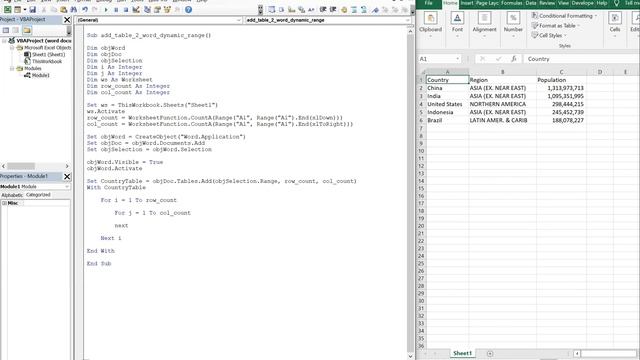Click the Paste icon in VBA toolbar
Viewport: 640px width, 360px height.
[x=64, y=9]
